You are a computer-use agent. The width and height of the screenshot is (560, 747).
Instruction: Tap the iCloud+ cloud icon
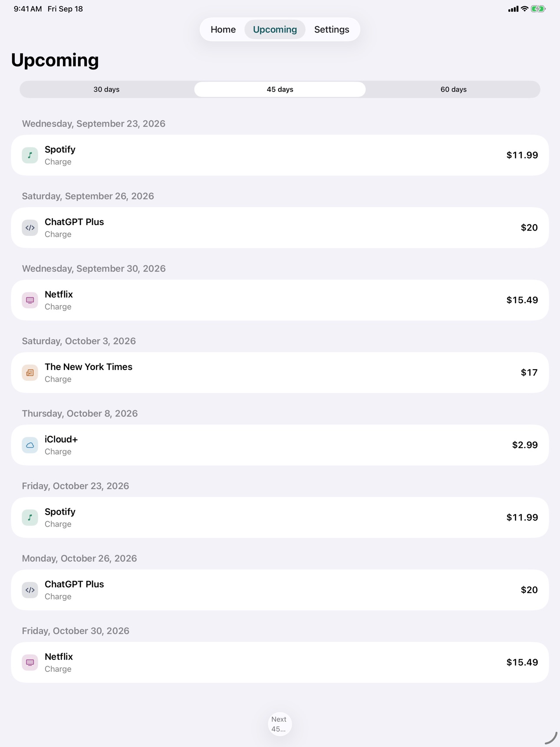[30, 446]
